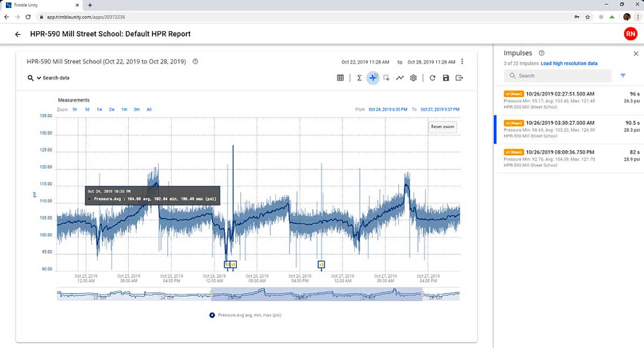Set zoom range to 1h
This screenshot has width=644, height=348.
click(75, 110)
